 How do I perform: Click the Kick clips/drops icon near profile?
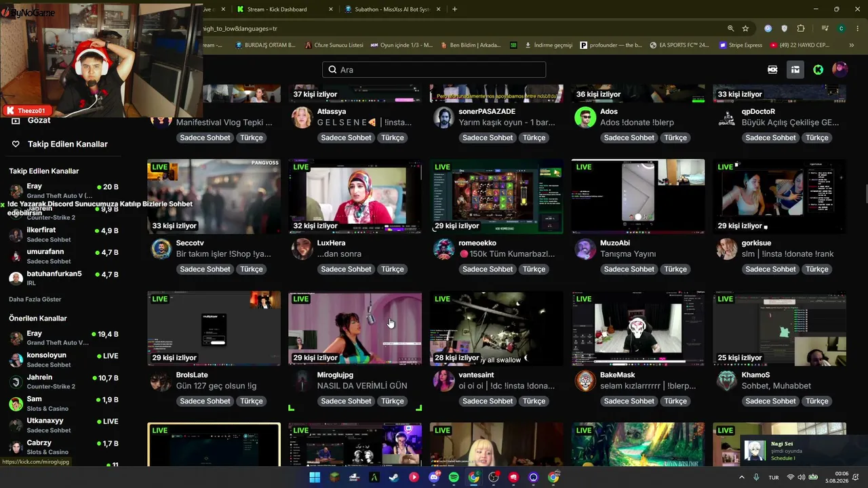tap(772, 70)
